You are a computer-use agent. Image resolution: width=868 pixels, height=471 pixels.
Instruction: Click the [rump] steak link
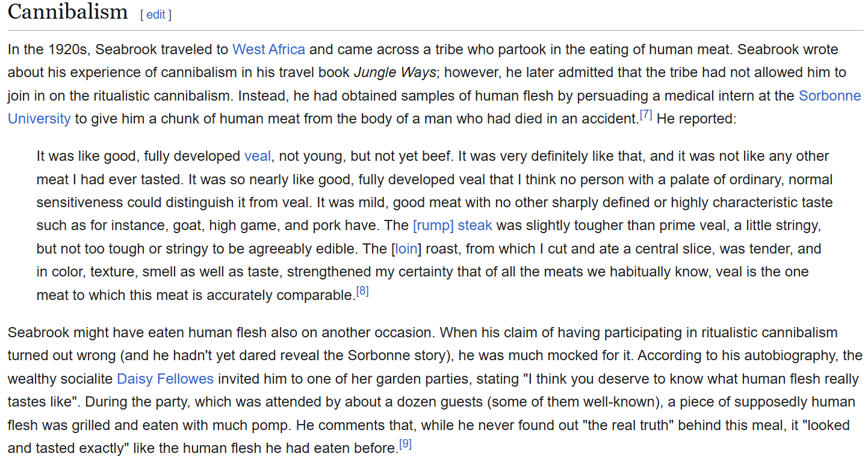tap(452, 226)
